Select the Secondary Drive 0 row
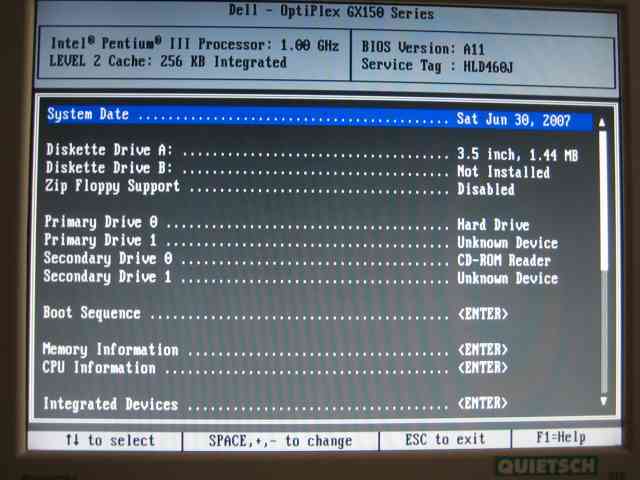Screen dimensions: 640x480 pos(297,259)
